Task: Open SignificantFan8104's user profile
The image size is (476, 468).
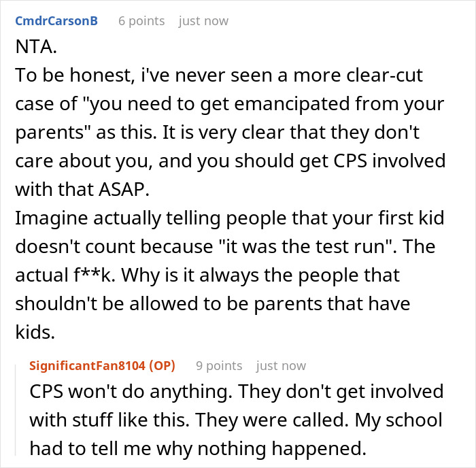Action: point(88,366)
